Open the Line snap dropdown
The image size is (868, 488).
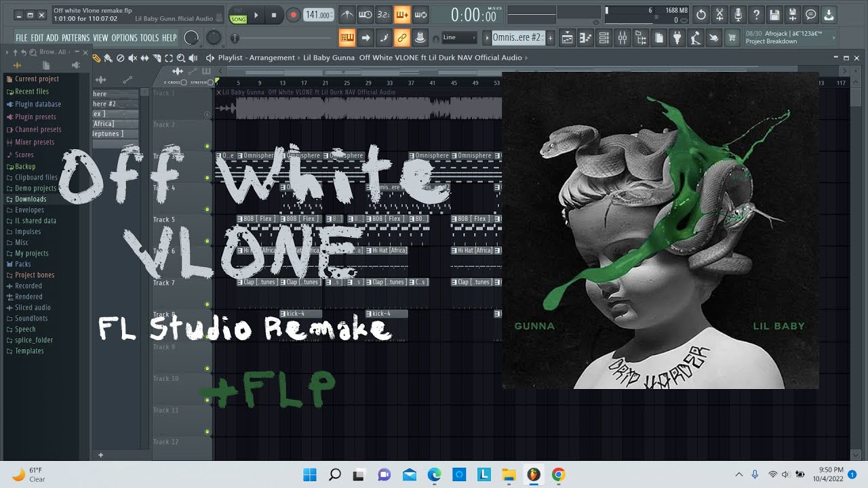coord(460,37)
